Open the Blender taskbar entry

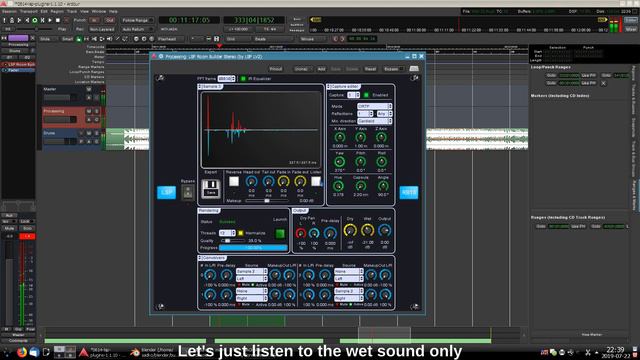tap(152, 352)
